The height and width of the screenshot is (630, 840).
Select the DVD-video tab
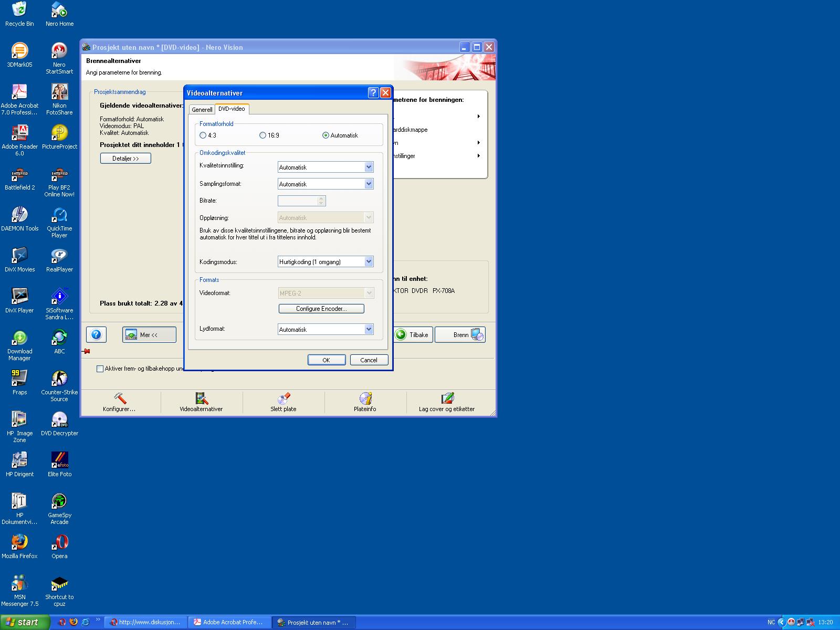[x=232, y=109]
